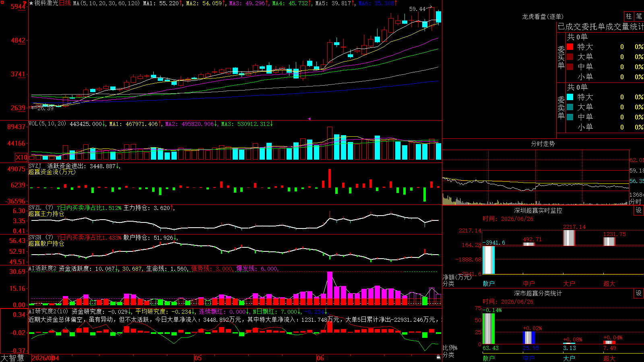Click the 2026/0?/04 start date on the time axis

tap(45, 358)
